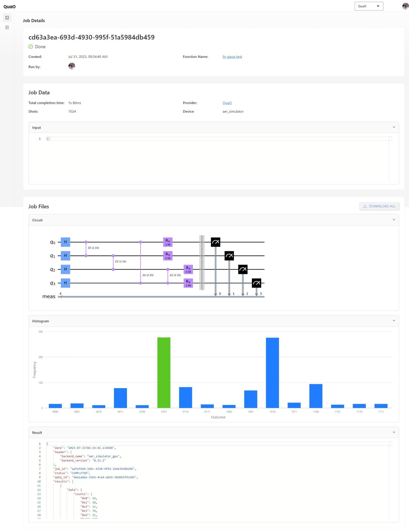Click the Outcome axis label
The image size is (409, 532).
(218, 417)
